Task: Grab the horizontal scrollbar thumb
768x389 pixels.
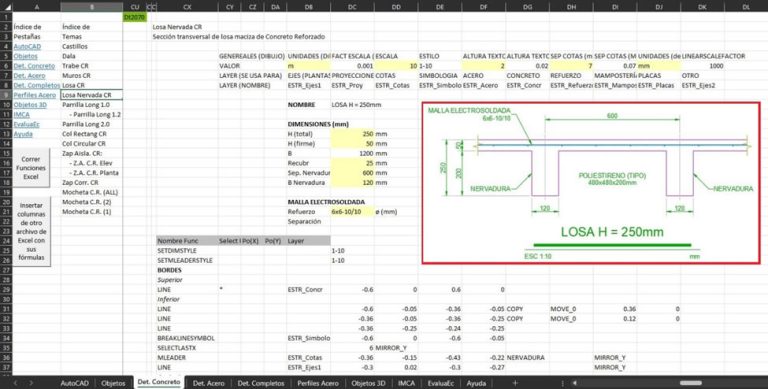Action: pyautogui.click(x=691, y=383)
